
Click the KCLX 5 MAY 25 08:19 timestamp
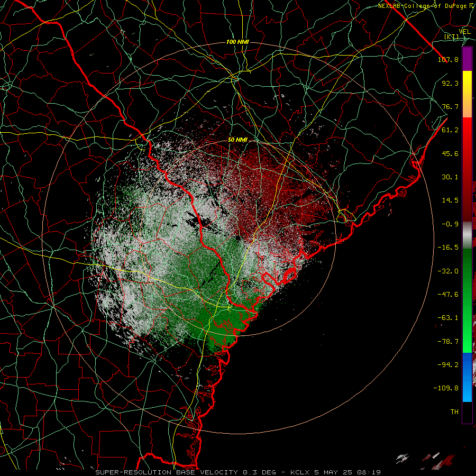[x=335, y=472]
